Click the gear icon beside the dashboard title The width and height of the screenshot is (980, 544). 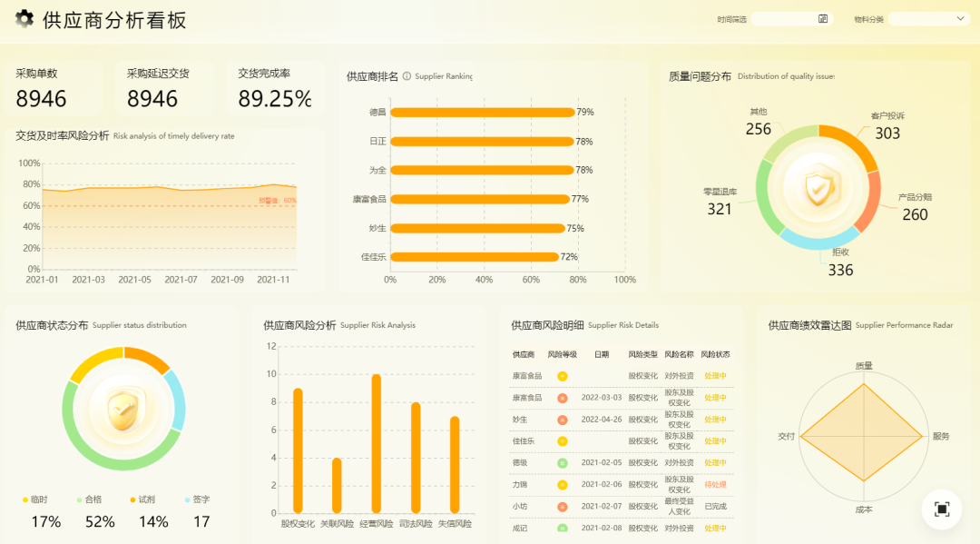24,19
